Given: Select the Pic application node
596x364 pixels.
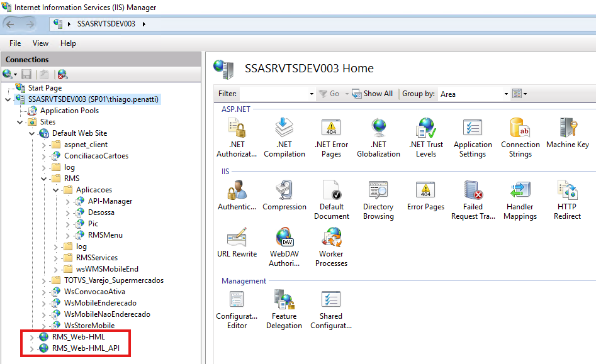Looking at the screenshot, I should [93, 224].
